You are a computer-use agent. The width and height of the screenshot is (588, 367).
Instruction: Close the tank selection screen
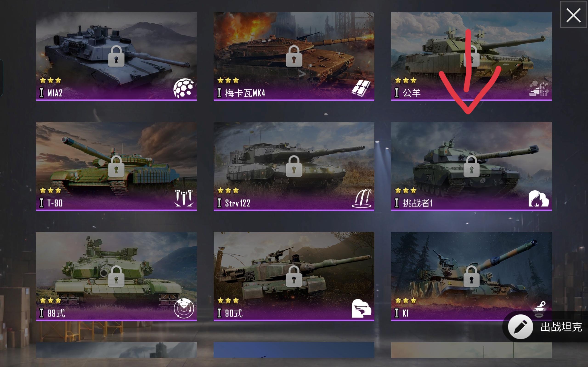pyautogui.click(x=574, y=15)
